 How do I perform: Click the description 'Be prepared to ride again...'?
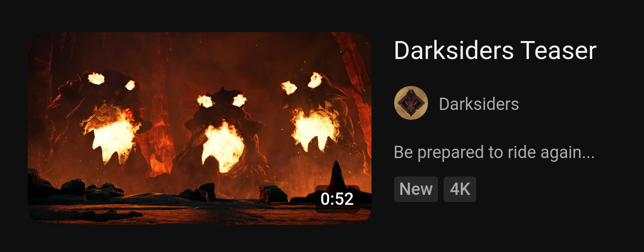pyautogui.click(x=494, y=152)
